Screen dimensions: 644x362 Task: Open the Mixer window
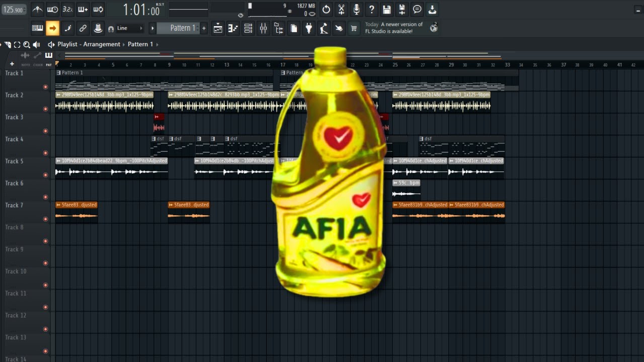(x=263, y=28)
